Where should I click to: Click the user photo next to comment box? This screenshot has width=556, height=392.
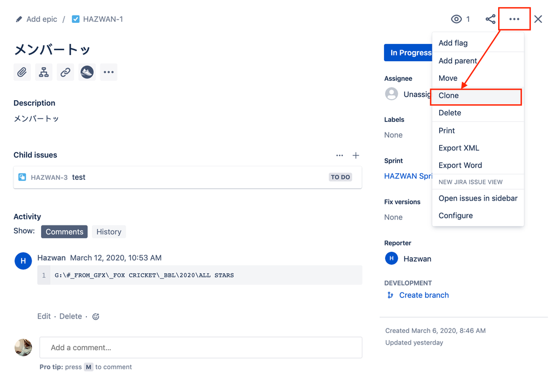click(x=23, y=347)
